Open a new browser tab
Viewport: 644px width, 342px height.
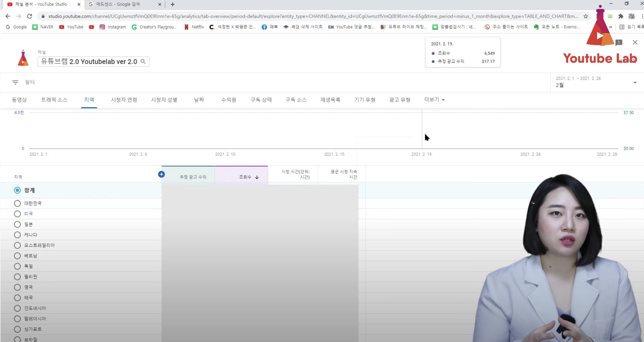click(x=173, y=4)
